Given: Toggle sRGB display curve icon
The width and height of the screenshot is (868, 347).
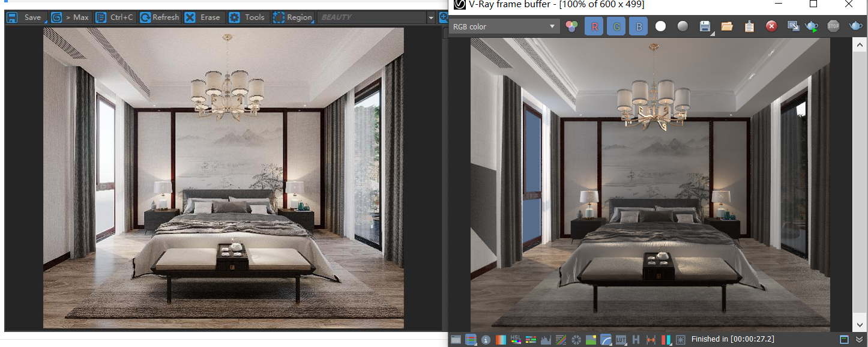Looking at the screenshot, I should 606,340.
